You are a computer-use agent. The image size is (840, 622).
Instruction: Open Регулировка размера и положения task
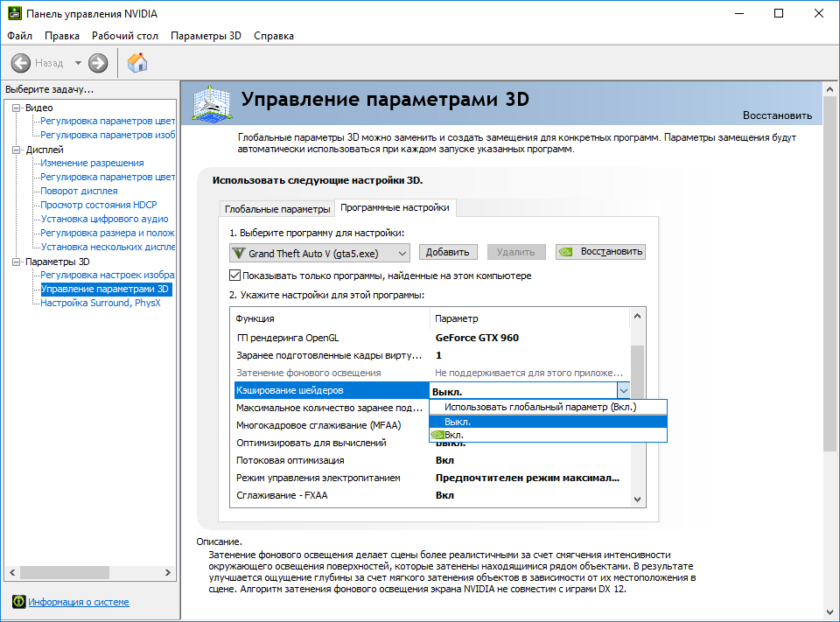pyautogui.click(x=108, y=233)
